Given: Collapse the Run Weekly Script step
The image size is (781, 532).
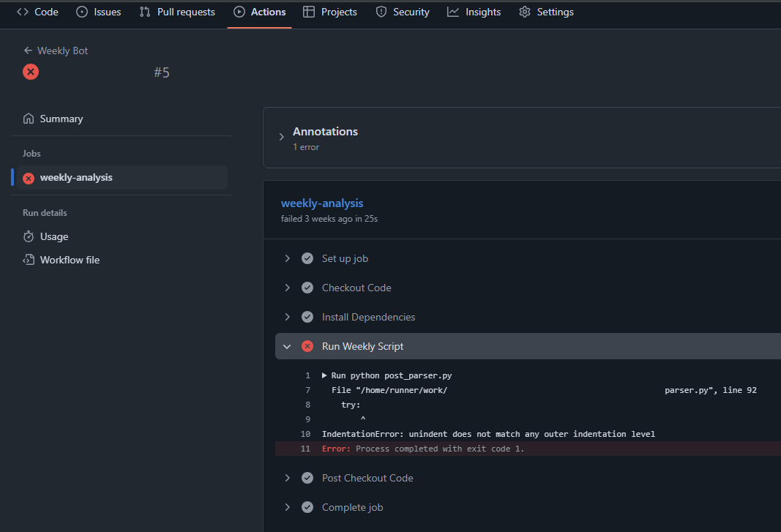Looking at the screenshot, I should (287, 346).
